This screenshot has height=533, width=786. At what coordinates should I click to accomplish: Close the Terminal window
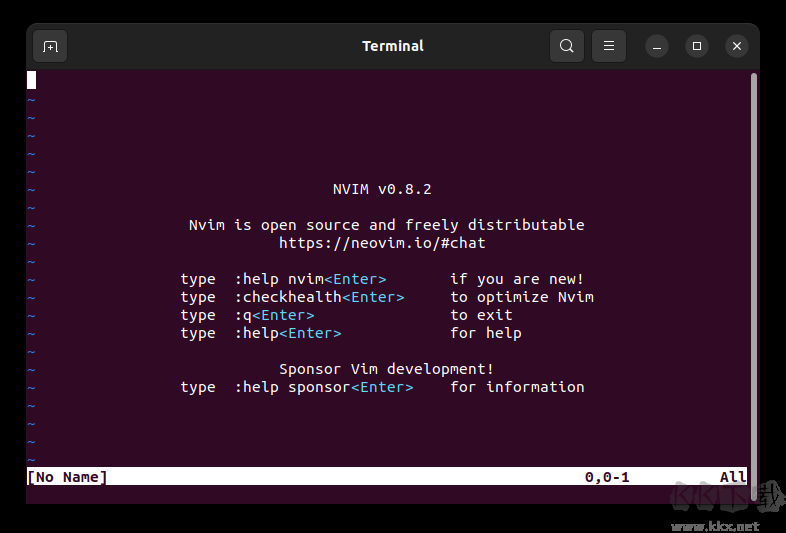(x=737, y=46)
